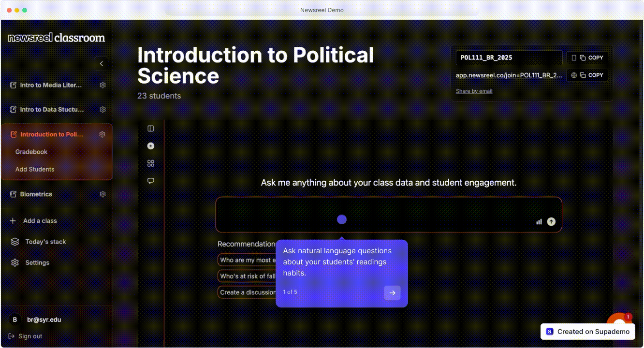
Task: Open the split panel view icon above the chat
Action: point(150,128)
